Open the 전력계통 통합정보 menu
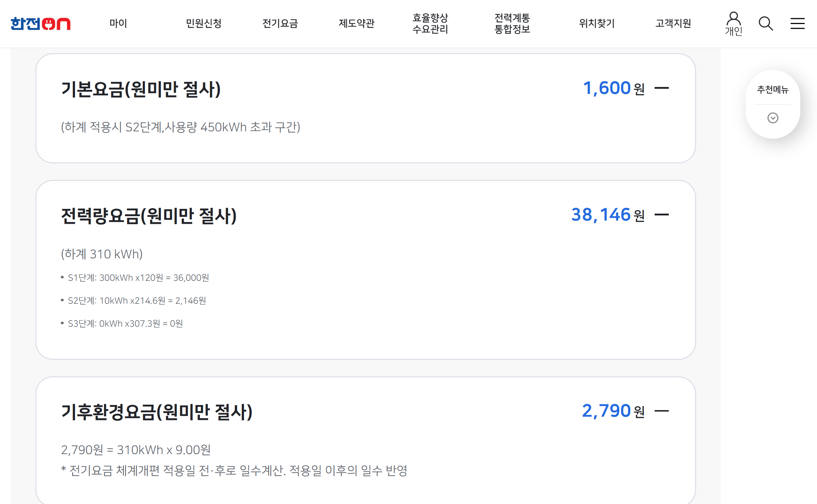Image resolution: width=817 pixels, height=504 pixels. [512, 23]
